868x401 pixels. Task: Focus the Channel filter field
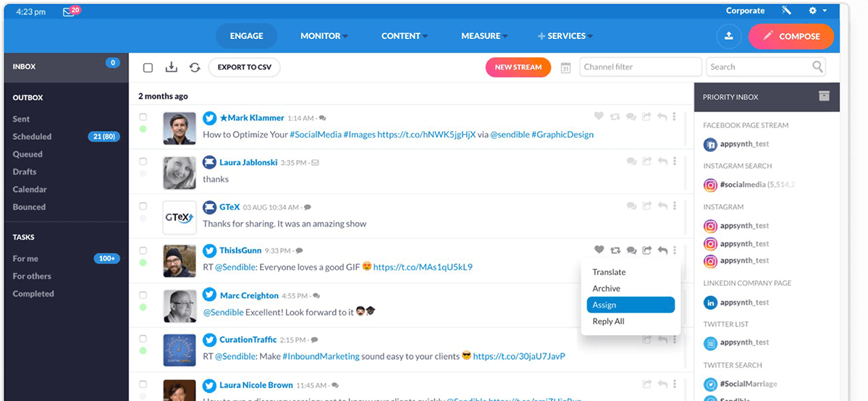(641, 67)
